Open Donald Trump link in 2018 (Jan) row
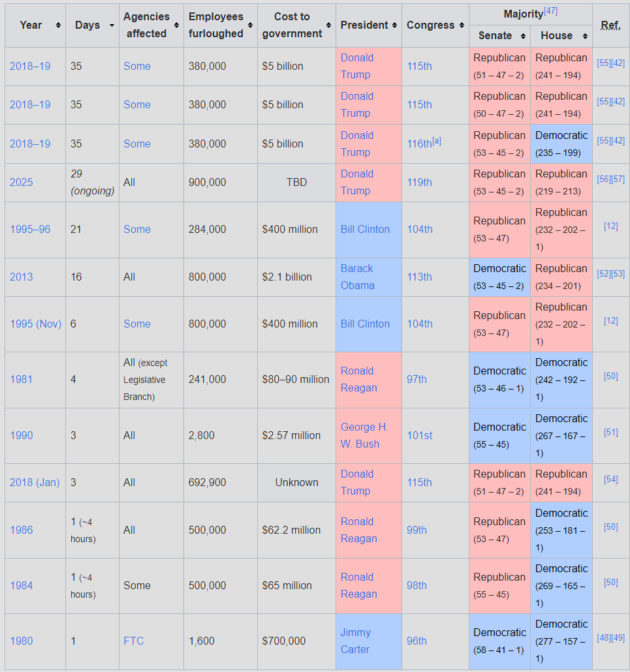Viewport: 630px width, 672px height. pos(357,483)
